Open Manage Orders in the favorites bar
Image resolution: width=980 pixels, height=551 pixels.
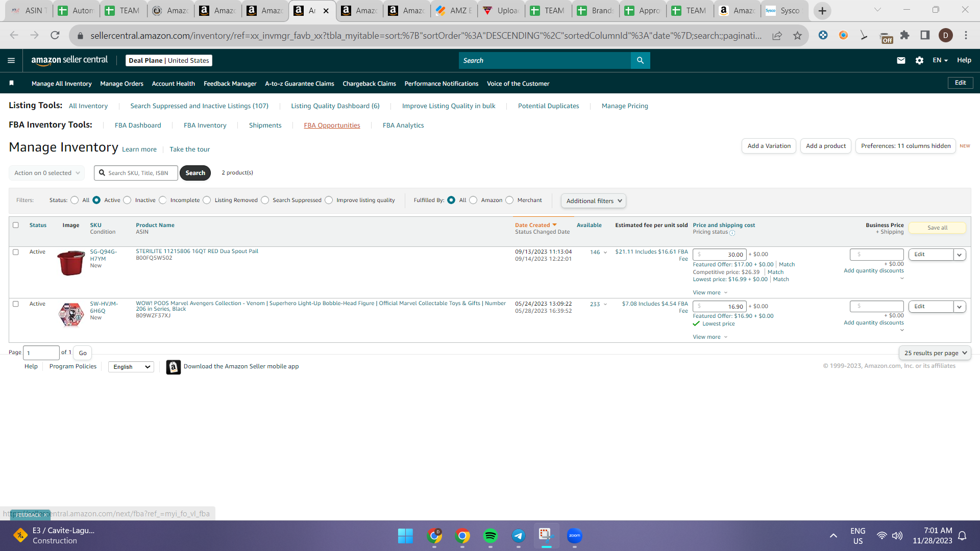point(121,84)
